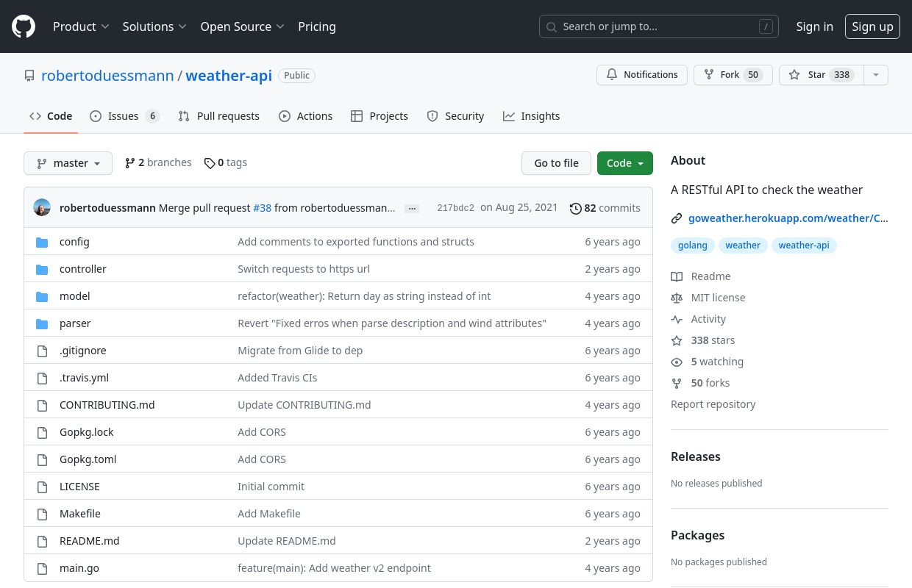Click the branches fork icon

[130, 163]
